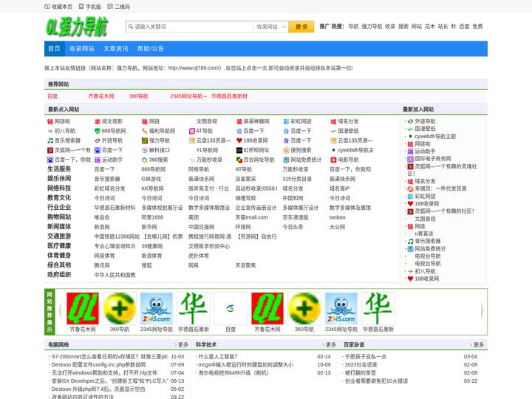Open article 宁愿孩子自私一点
This screenshot has width=532, height=399.
366,357
